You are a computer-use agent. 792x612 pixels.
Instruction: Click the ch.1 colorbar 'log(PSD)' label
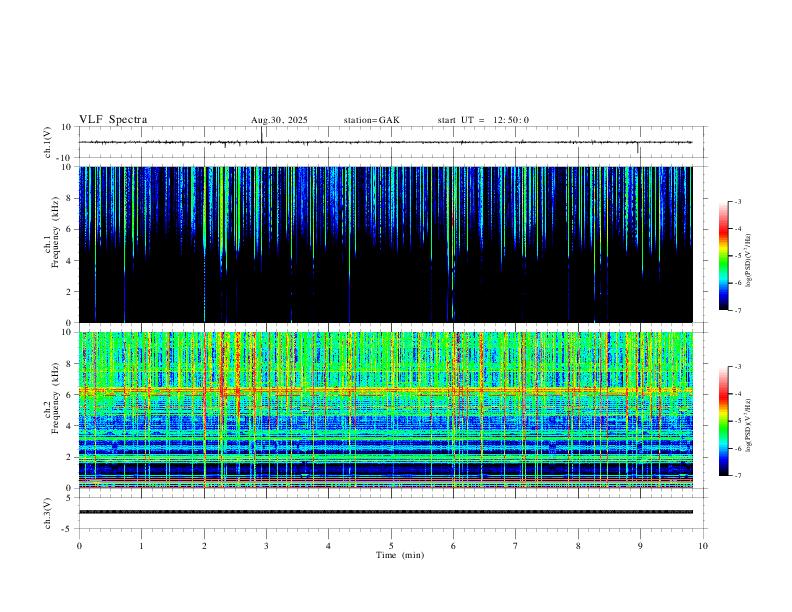(749, 261)
